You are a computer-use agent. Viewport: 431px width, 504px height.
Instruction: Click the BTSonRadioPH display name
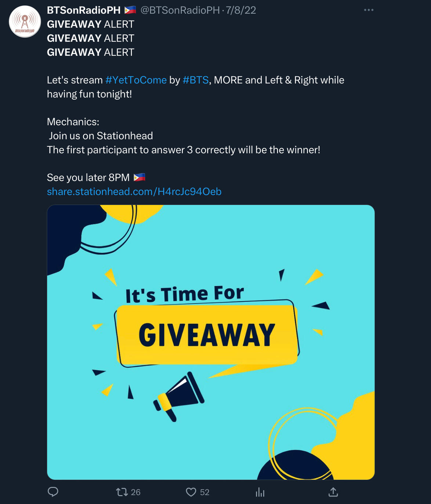point(84,10)
